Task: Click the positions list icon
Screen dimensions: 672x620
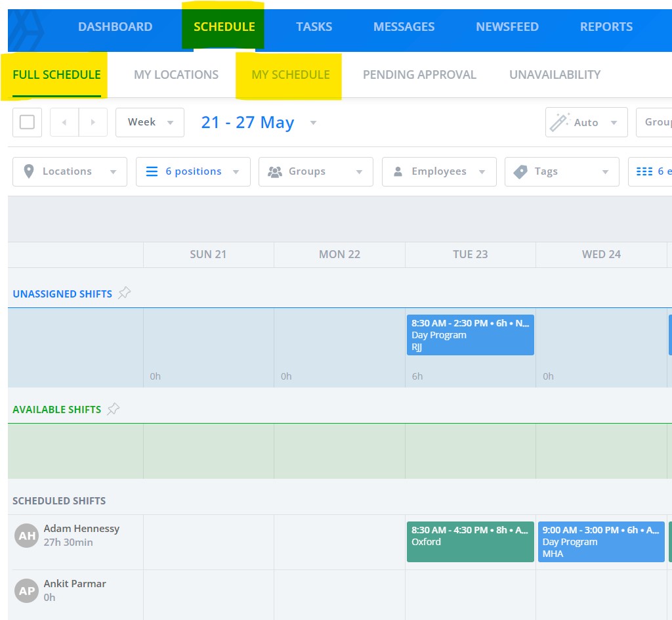Action: pos(152,171)
